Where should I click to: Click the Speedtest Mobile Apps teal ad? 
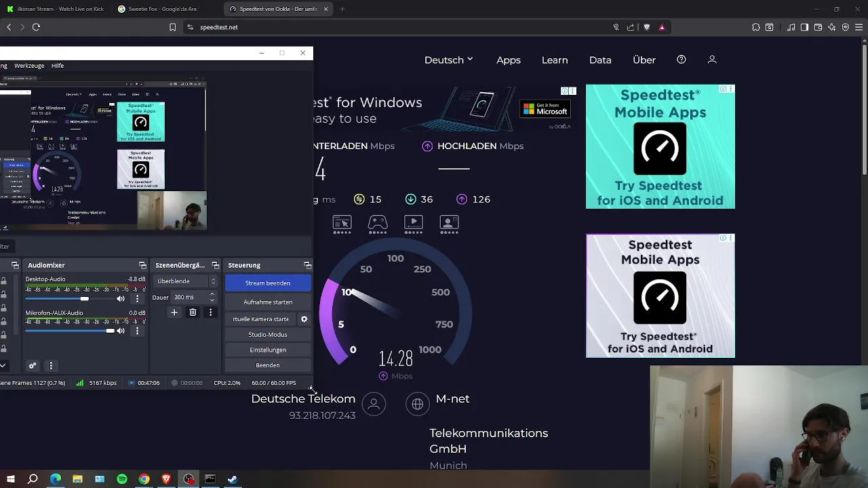click(660, 146)
